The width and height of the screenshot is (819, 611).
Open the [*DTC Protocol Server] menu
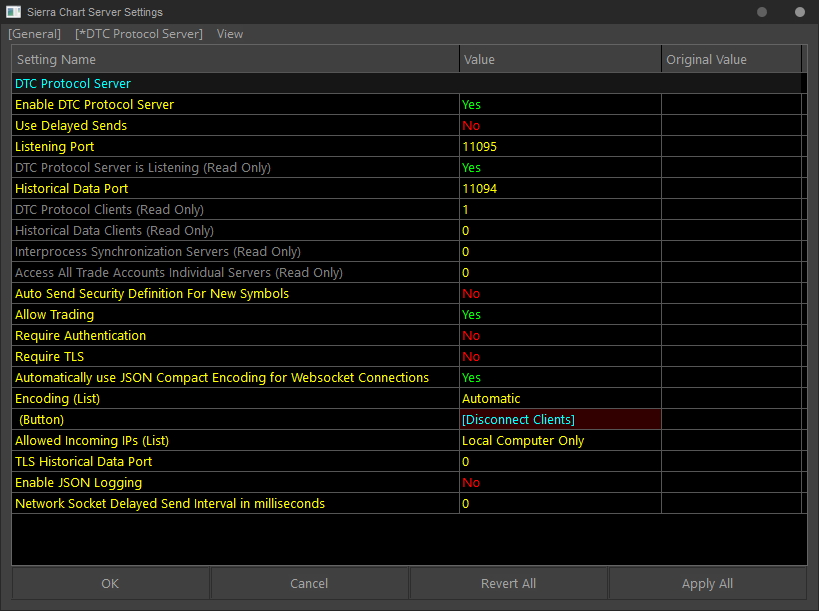pos(139,34)
